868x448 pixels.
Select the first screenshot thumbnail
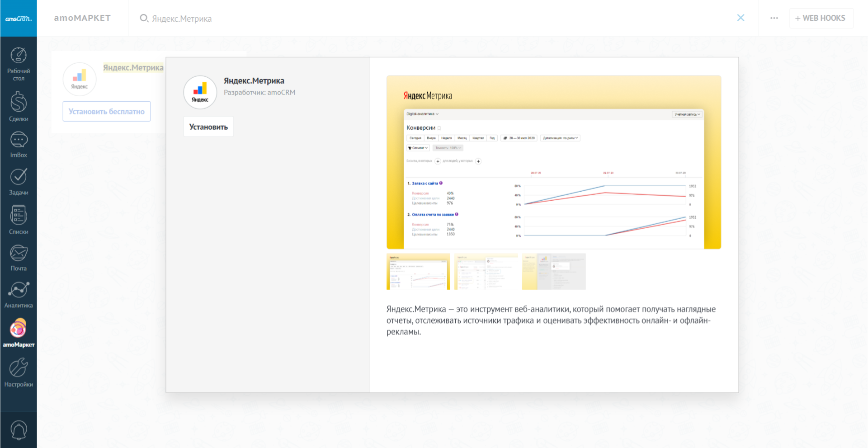[418, 272]
